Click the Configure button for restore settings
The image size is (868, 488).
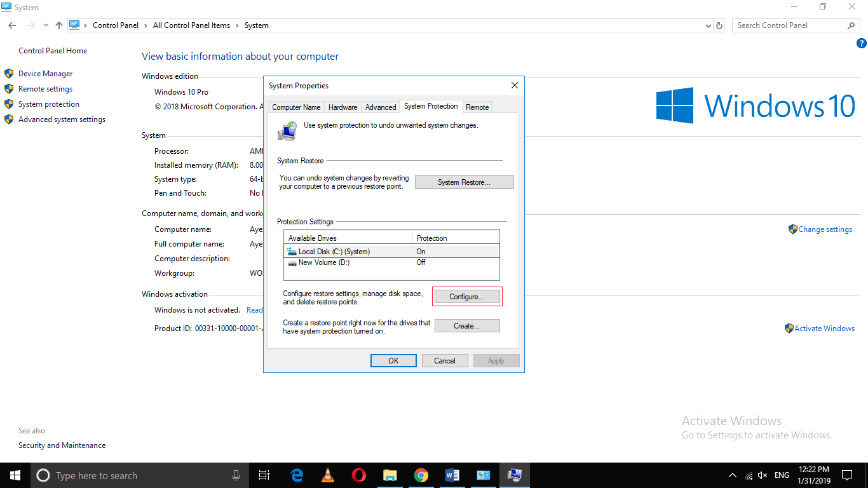point(467,296)
